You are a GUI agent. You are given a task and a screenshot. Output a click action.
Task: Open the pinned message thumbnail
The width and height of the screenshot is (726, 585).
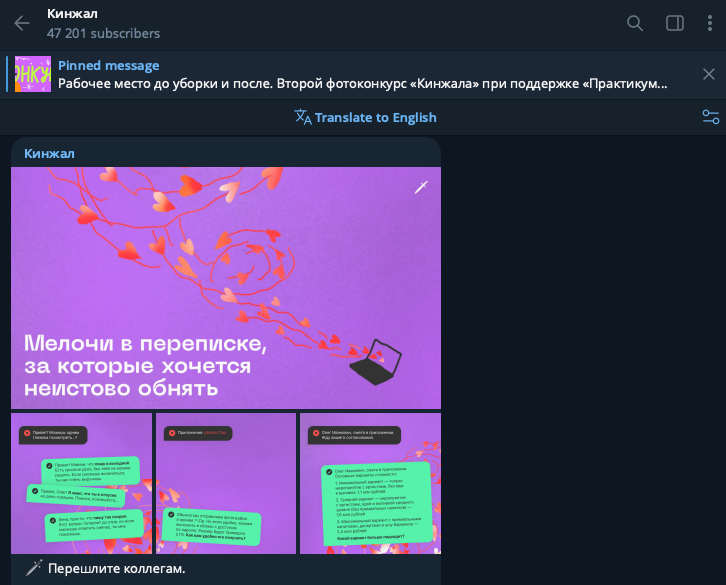pyautogui.click(x=33, y=74)
